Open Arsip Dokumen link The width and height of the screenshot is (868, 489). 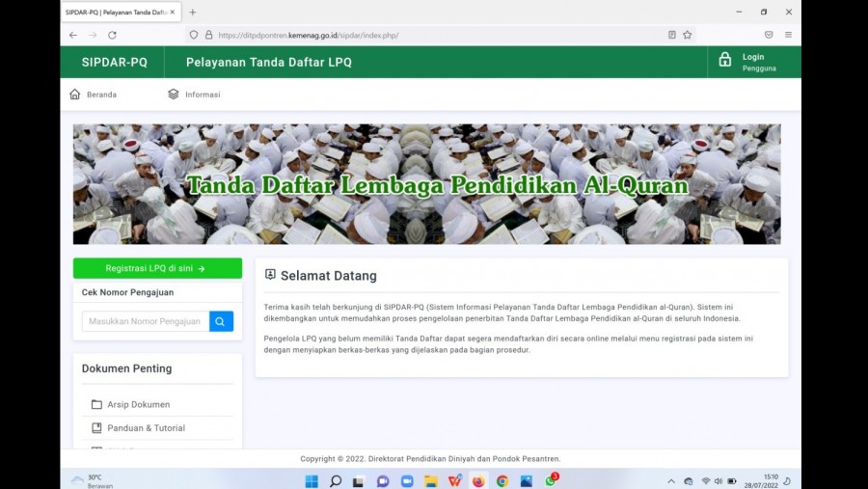(x=138, y=404)
